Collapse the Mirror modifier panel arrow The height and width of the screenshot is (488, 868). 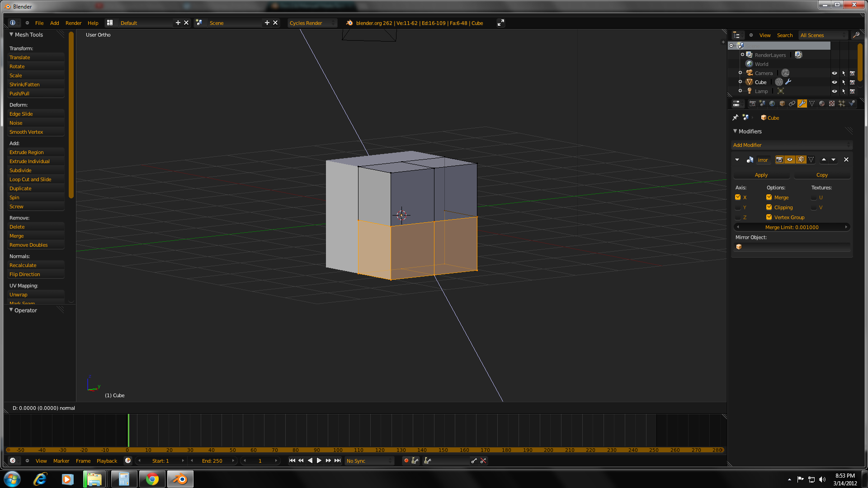pos(737,160)
